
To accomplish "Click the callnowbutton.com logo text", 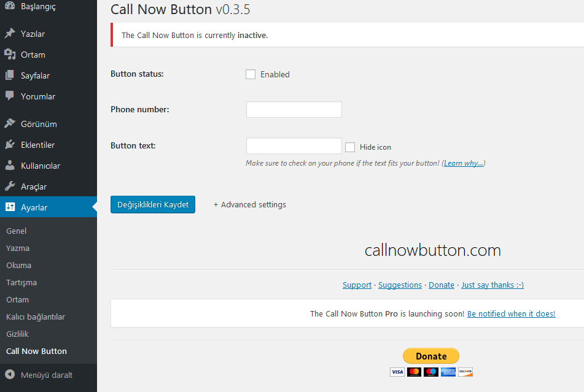I will pos(433,250).
